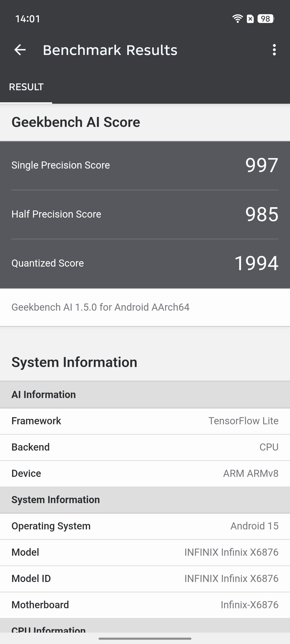Tap the status bar clock showing 14:01
Image resolution: width=290 pixels, height=644 pixels.
click(x=28, y=19)
